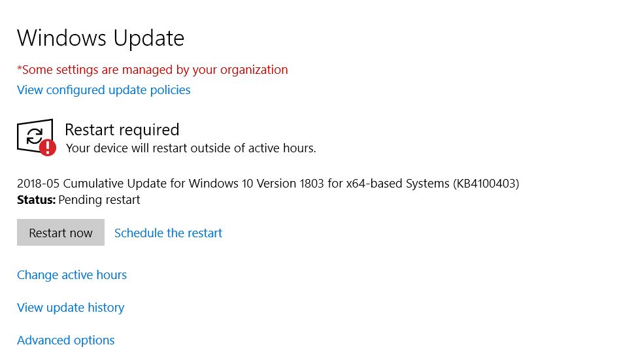Go to Advanced options
634x364 pixels.
[65, 340]
